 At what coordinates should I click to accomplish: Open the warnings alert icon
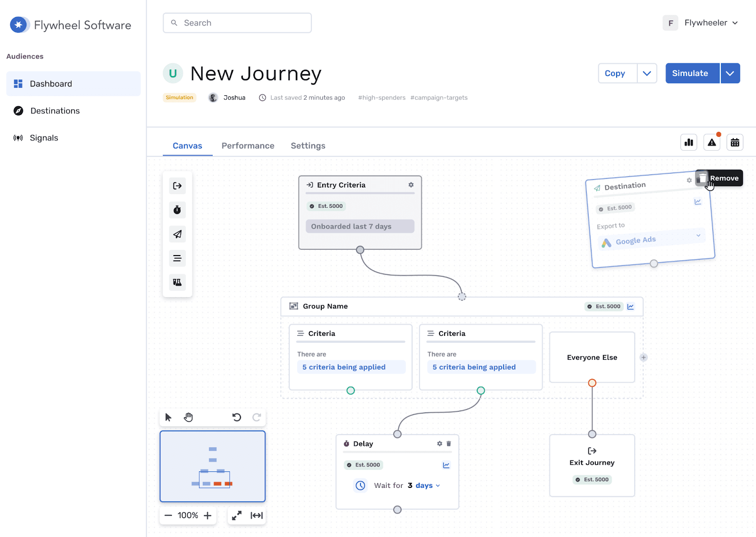[712, 143]
